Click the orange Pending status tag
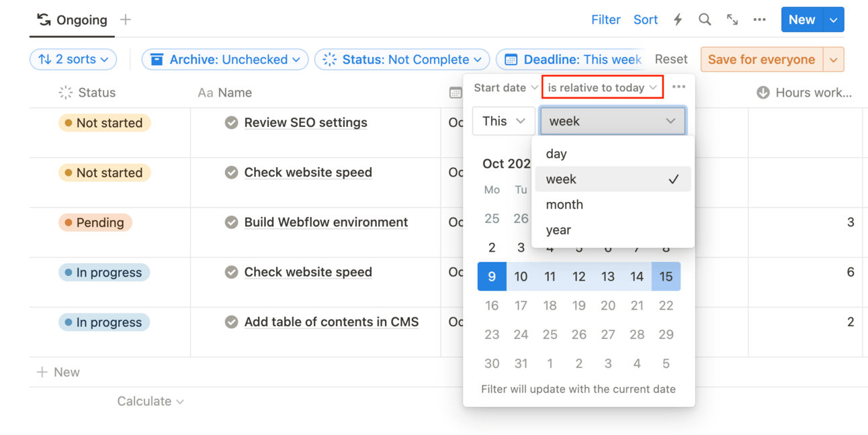The height and width of the screenshot is (435, 868). tap(95, 223)
